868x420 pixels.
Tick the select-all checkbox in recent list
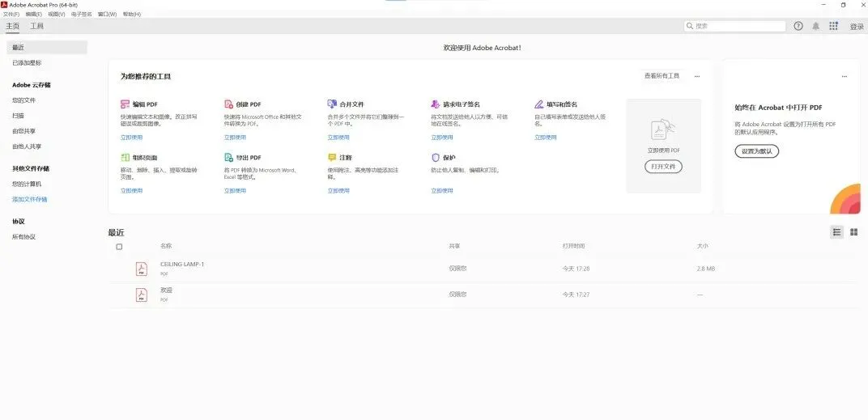tap(119, 247)
